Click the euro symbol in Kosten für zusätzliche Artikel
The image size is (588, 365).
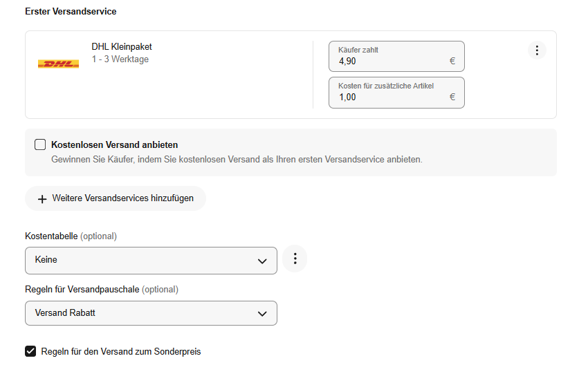(x=452, y=97)
